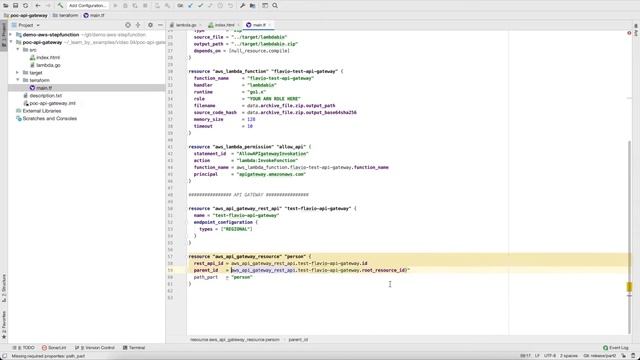Click the Synchronize refresh toolbar icon
The height and width of the screenshot is (360, 640).
tap(25, 5)
